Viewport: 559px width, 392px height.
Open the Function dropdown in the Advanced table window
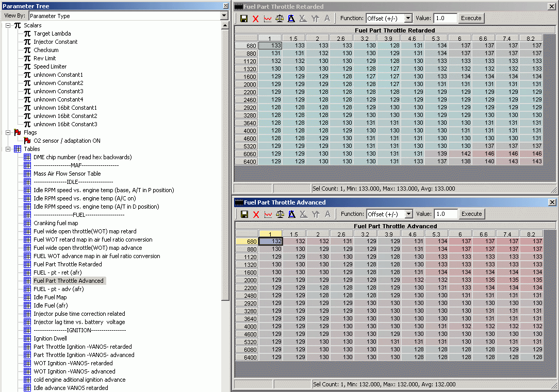coord(408,214)
